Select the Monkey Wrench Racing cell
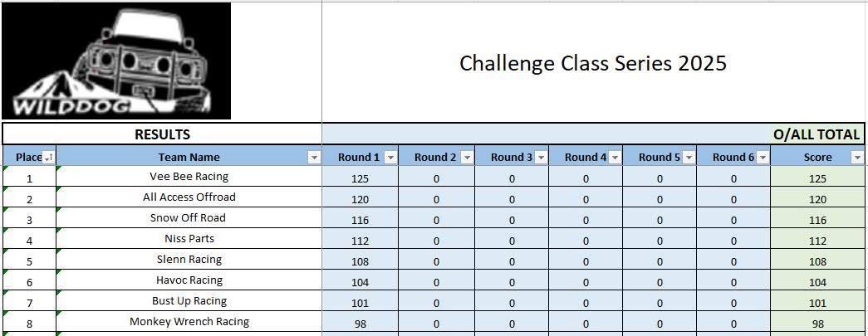The width and height of the screenshot is (868, 336). click(x=189, y=321)
